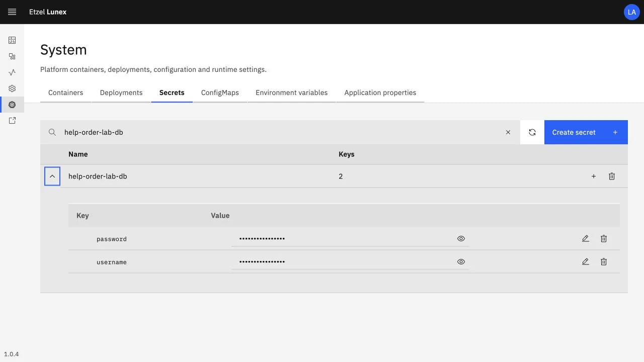Viewport: 644px width, 362px height.
Task: Select the help-order-lab-db name cell
Action: point(98,176)
